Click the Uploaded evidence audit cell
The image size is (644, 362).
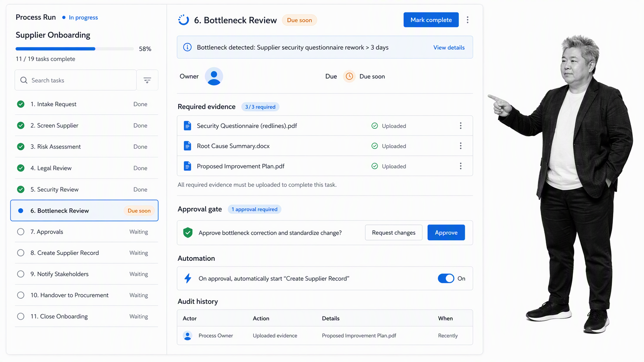pos(275,336)
